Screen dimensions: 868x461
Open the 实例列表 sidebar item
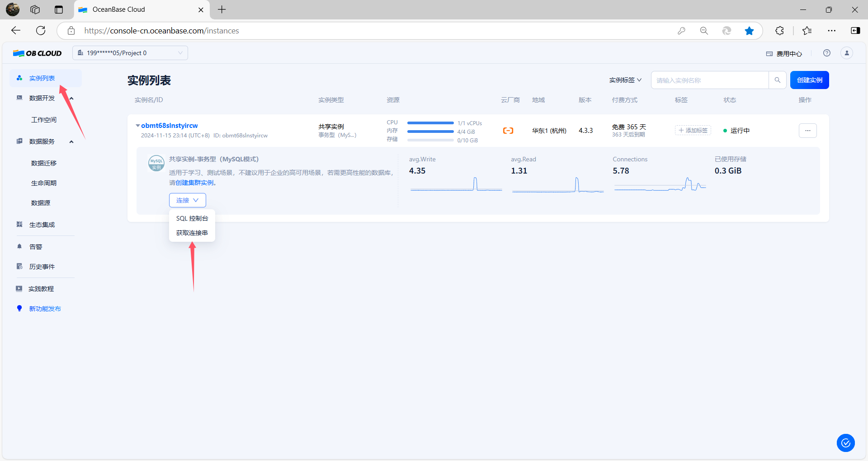coord(45,78)
